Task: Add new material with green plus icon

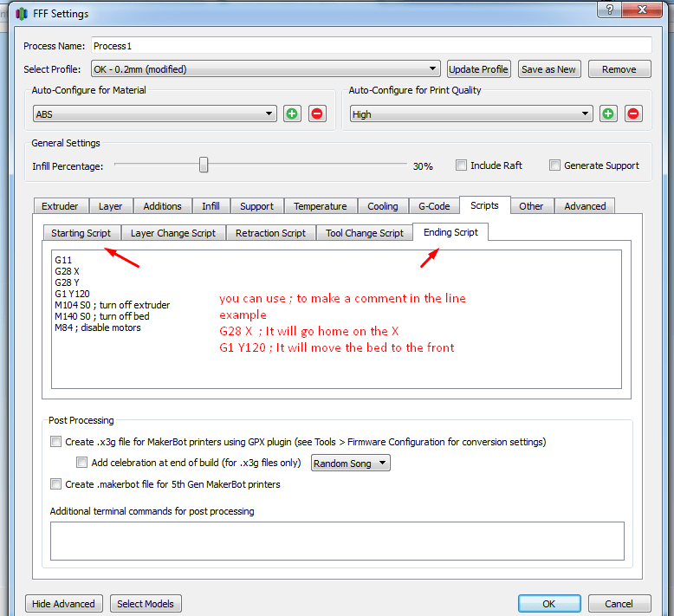Action: click(292, 113)
